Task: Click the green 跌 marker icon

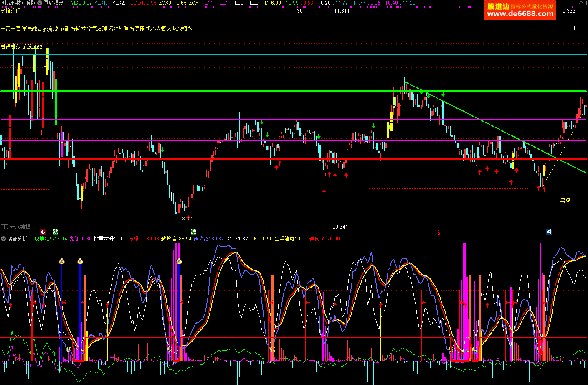Action: pos(56,232)
